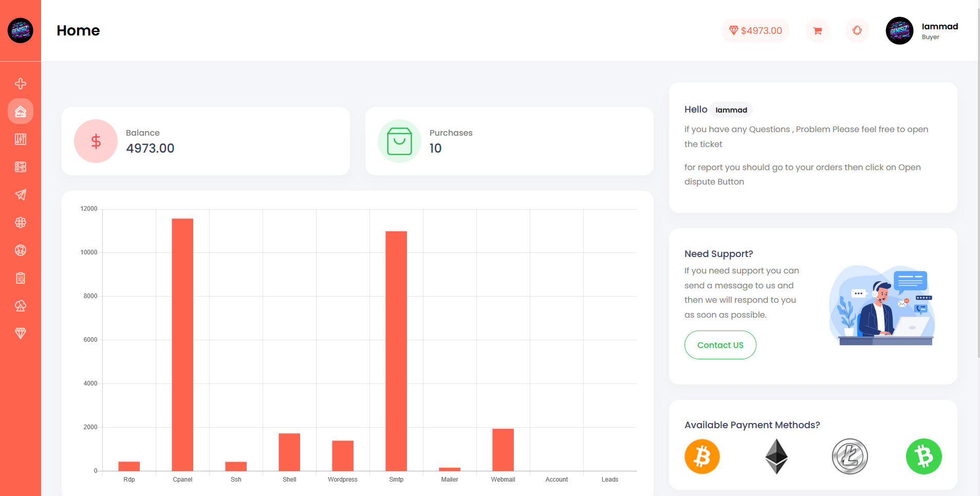This screenshot has width=980, height=496.
Task: Choose the Litecoin payment method icon
Action: pos(850,456)
